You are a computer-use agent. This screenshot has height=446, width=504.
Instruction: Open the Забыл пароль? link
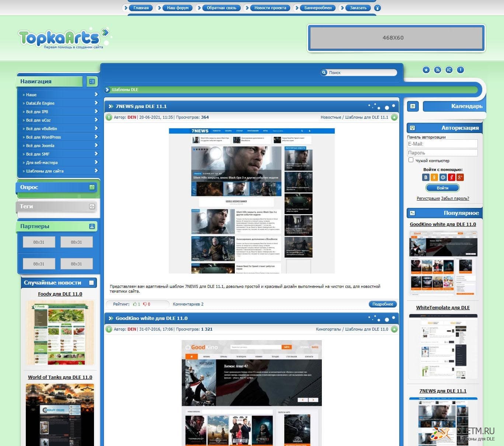455,198
